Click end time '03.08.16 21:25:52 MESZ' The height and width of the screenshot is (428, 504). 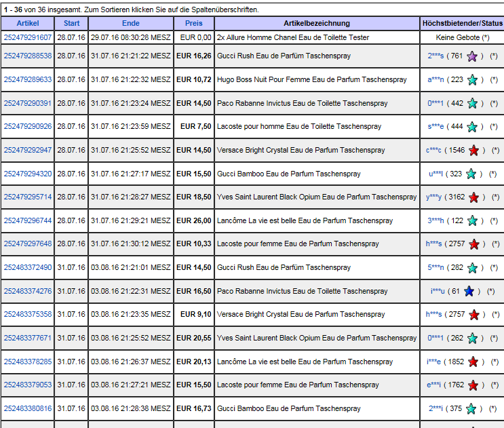[130, 338]
